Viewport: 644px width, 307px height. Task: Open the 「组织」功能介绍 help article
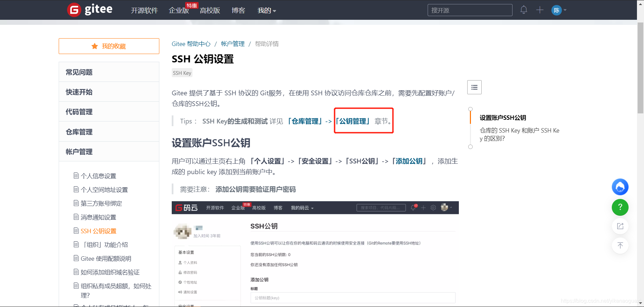(104, 245)
